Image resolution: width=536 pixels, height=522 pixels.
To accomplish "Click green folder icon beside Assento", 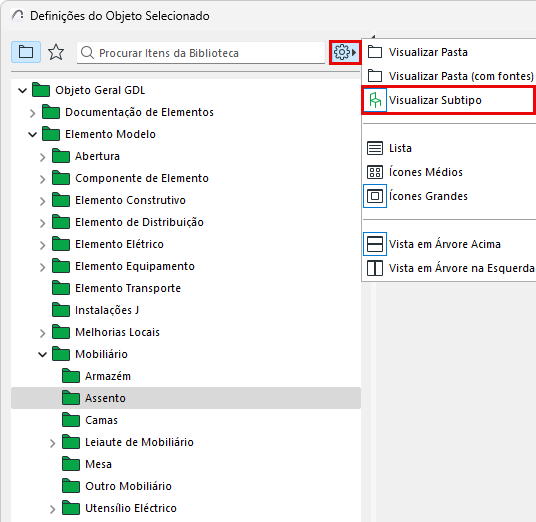I will (71, 398).
